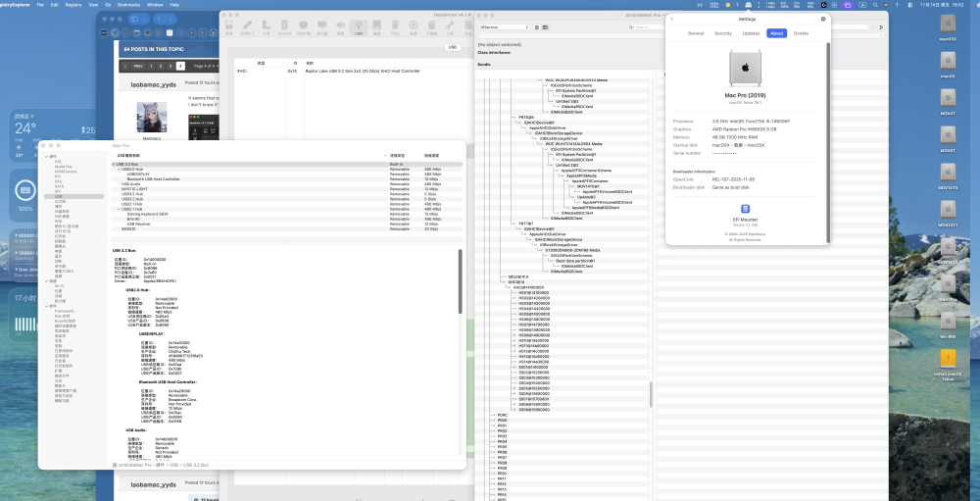
Task: Select the About tab in Settings
Action: [777, 33]
